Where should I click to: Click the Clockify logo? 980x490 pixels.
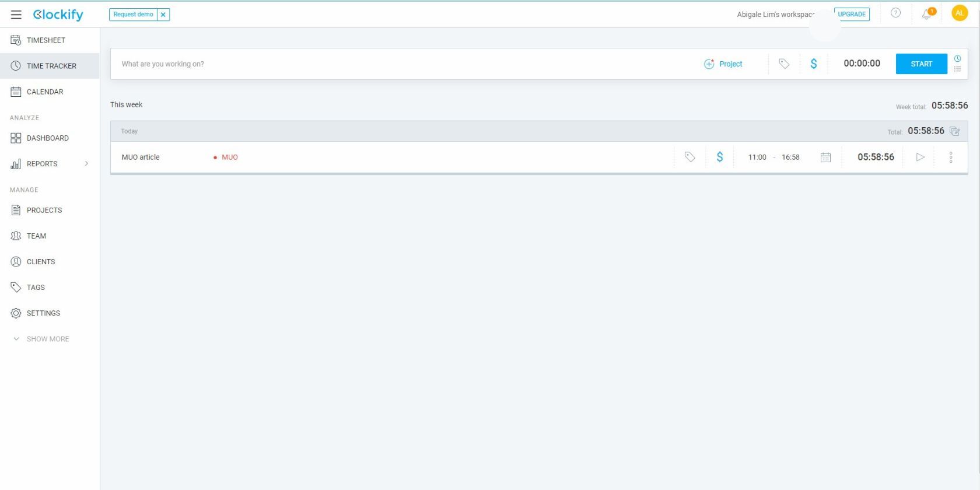pyautogui.click(x=58, y=15)
